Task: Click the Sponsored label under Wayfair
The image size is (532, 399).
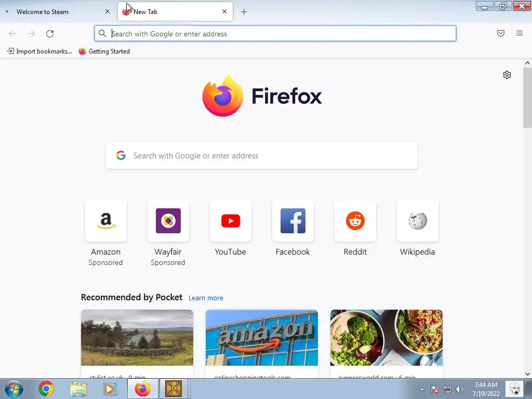Action: [x=168, y=262]
